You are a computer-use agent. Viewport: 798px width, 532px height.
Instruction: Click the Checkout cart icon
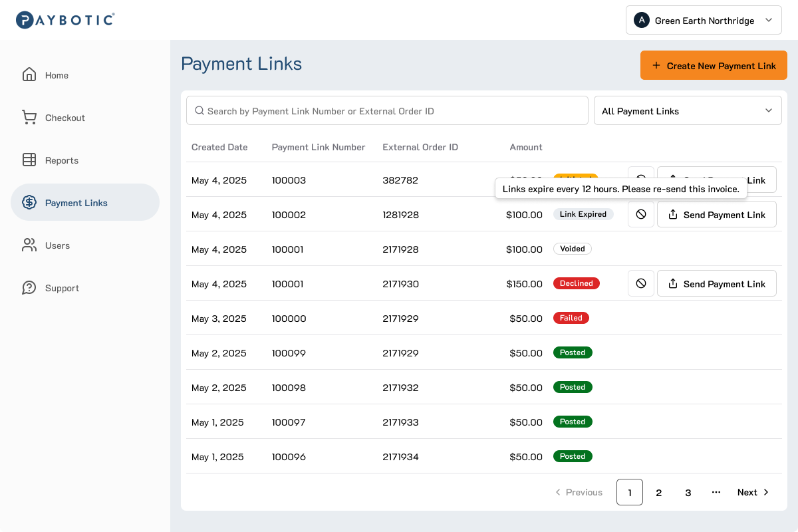click(29, 118)
